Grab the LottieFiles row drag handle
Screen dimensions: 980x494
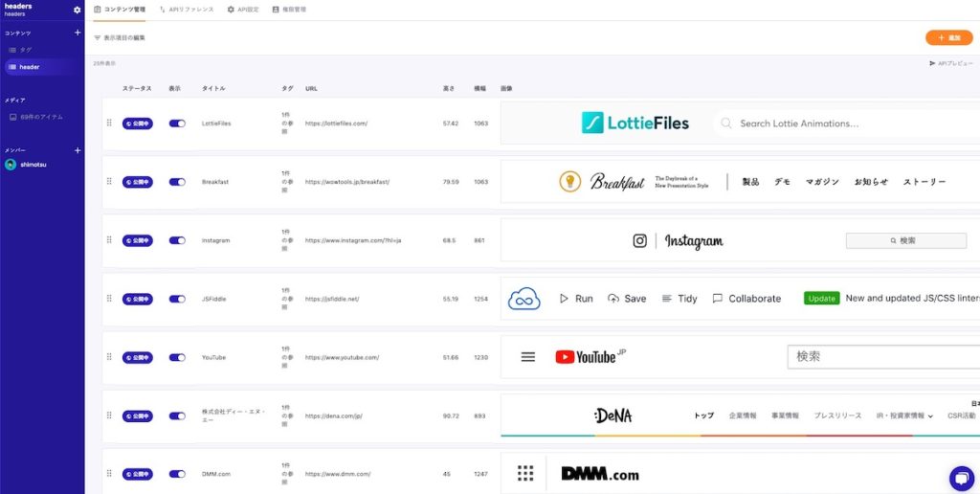tap(109, 123)
